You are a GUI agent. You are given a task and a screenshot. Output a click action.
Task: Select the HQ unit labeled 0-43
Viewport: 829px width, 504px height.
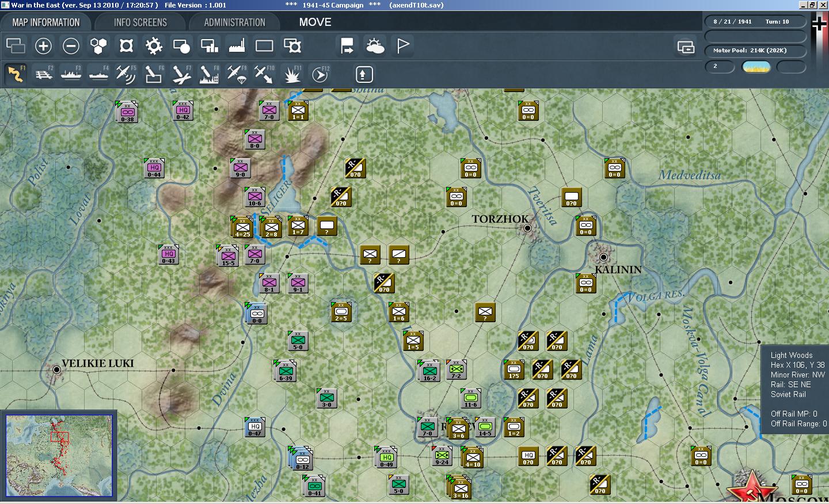[168, 254]
